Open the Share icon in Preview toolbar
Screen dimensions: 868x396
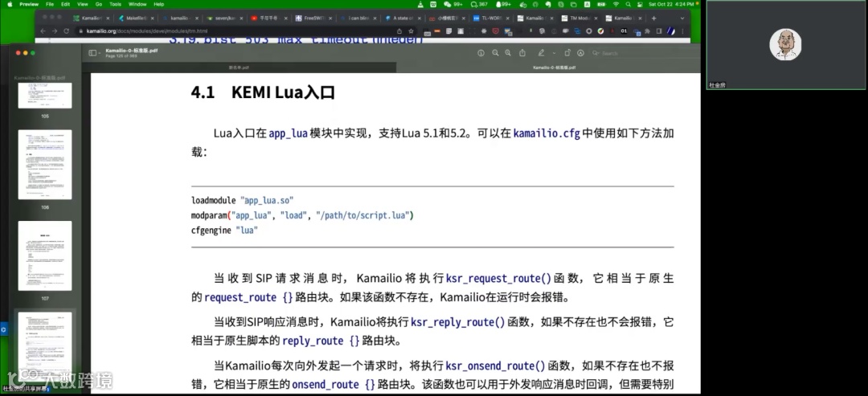click(522, 53)
